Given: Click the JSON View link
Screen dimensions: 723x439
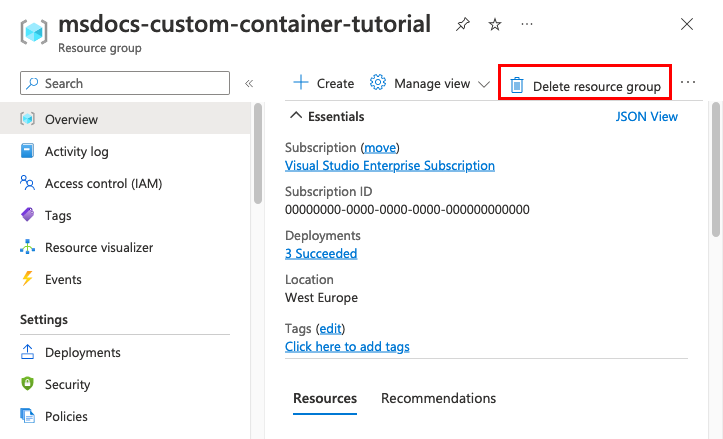Looking at the screenshot, I should point(646,117).
